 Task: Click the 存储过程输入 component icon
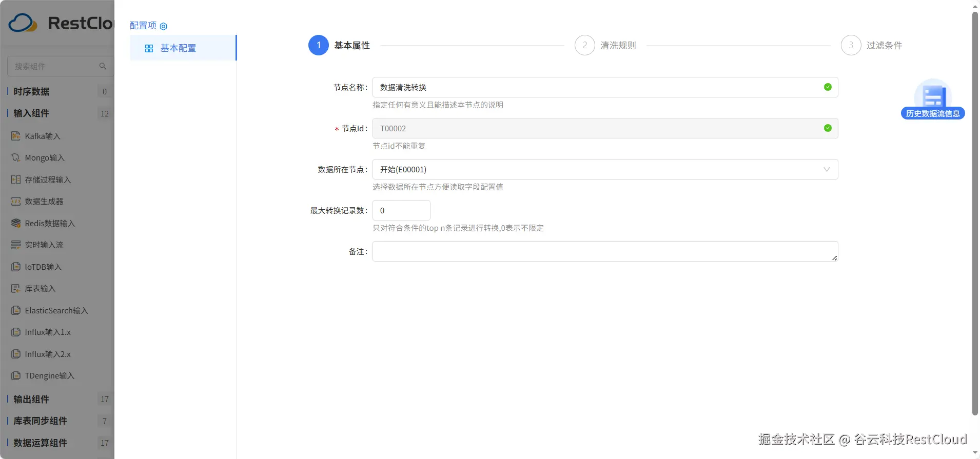click(16, 179)
